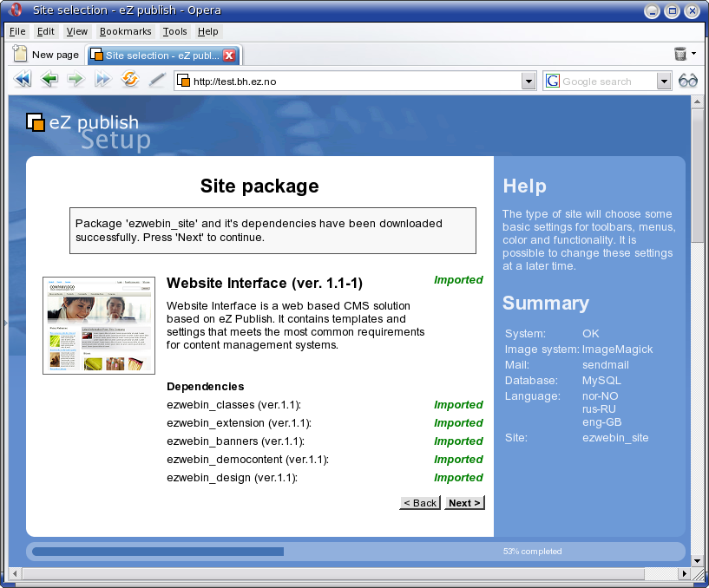
Task: Click the Website Interface preview thumbnail
Action: [99, 325]
